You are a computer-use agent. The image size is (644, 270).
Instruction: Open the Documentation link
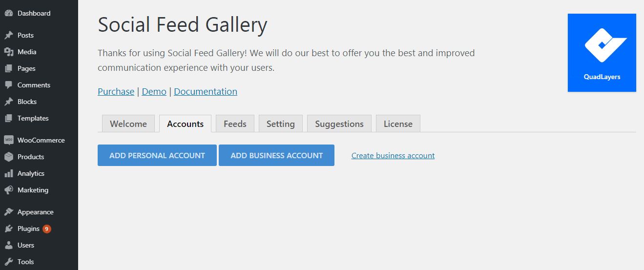pos(206,91)
